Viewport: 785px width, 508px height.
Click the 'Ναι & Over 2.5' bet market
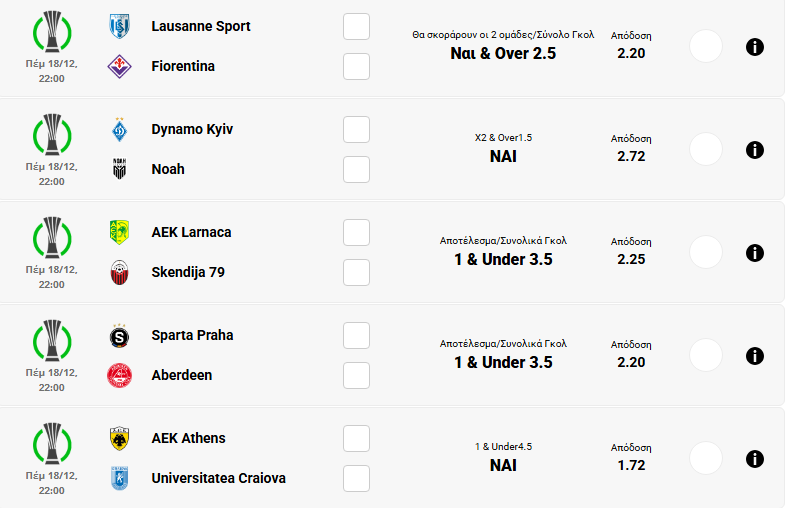503,53
